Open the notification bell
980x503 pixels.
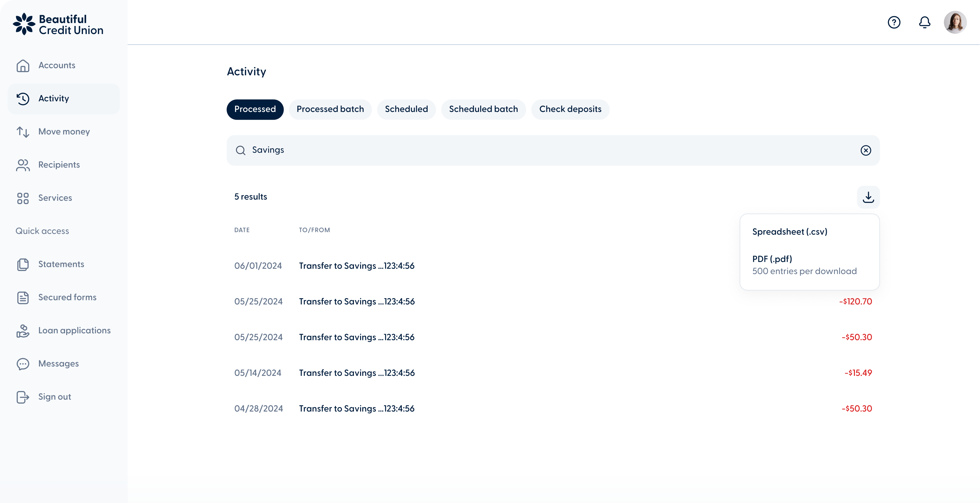click(x=925, y=22)
